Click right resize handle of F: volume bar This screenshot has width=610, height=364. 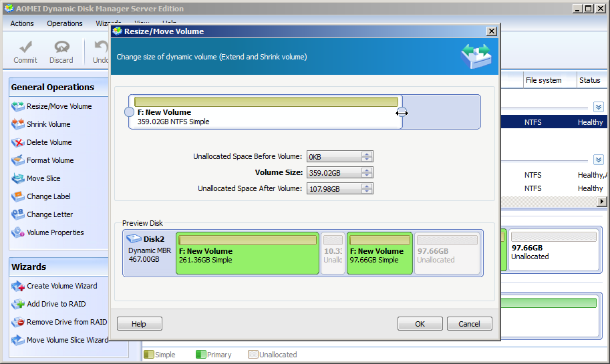(x=402, y=112)
